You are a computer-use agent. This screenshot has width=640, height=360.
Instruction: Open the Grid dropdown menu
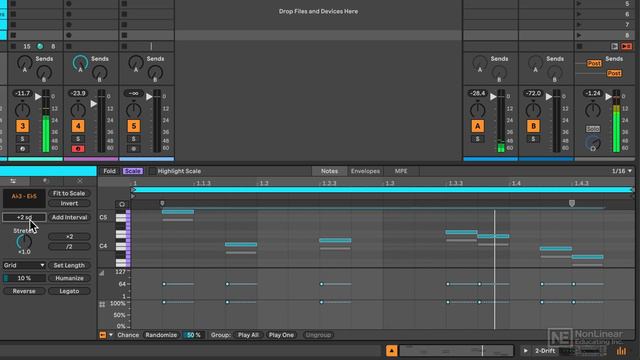point(24,265)
